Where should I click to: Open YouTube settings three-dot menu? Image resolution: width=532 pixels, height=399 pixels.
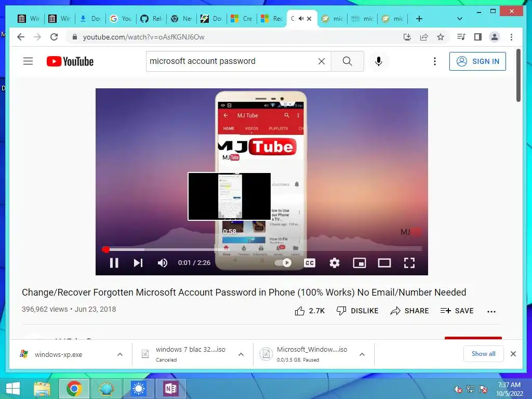(x=435, y=61)
